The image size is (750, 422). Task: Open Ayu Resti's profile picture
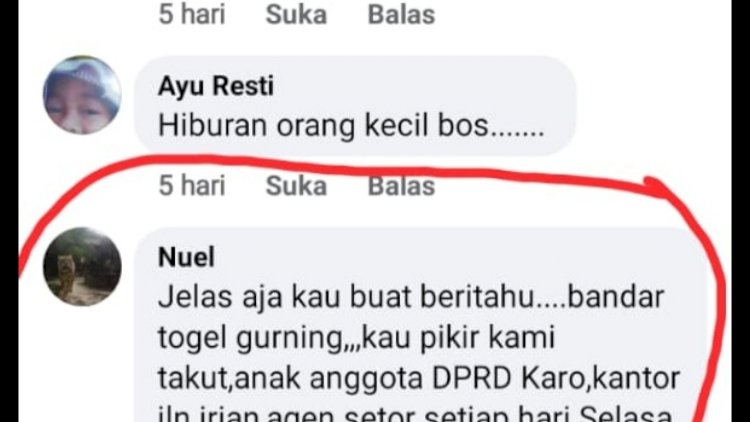tap(82, 95)
